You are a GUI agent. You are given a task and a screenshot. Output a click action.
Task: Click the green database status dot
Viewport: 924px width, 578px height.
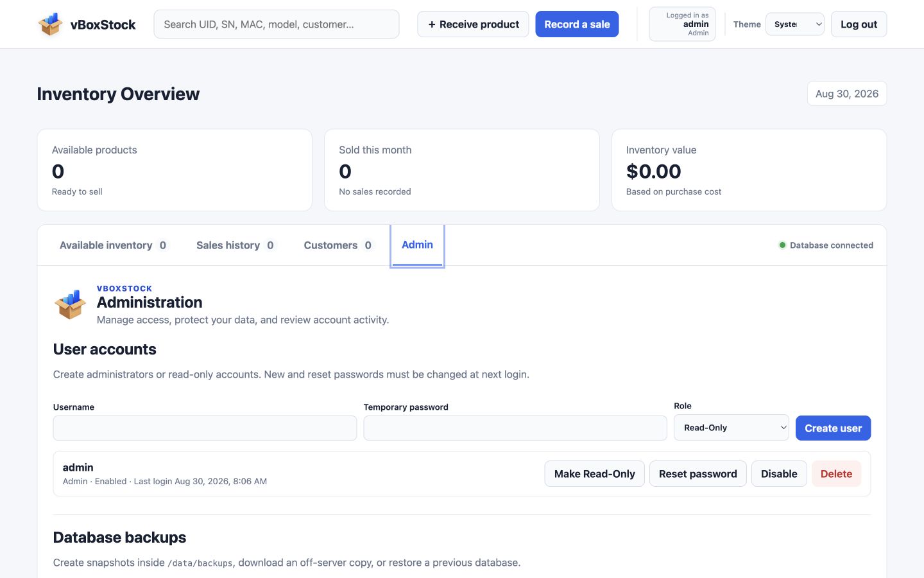pyautogui.click(x=782, y=245)
